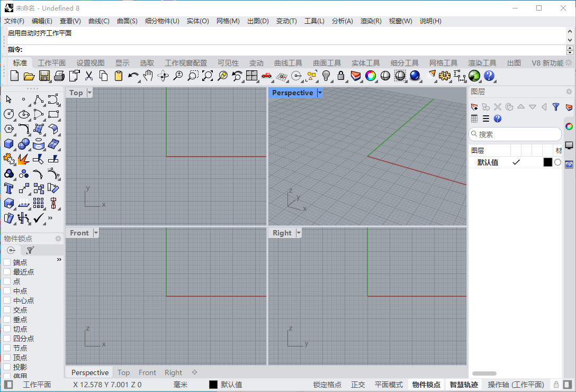This screenshot has width=576, height=392.
Task: Expand more tools chevron in left toolbar
Action: click(x=50, y=218)
